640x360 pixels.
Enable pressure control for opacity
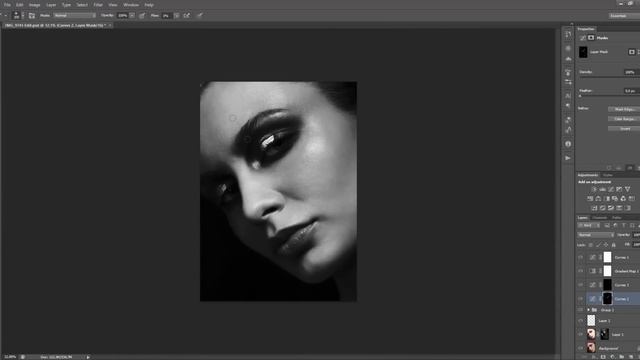pyautogui.click(x=142, y=16)
